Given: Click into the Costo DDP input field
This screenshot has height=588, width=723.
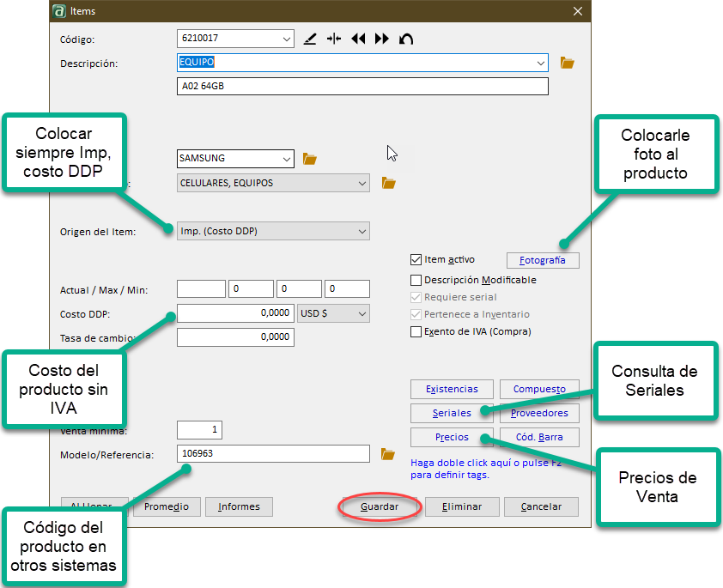Looking at the screenshot, I should coord(234,313).
